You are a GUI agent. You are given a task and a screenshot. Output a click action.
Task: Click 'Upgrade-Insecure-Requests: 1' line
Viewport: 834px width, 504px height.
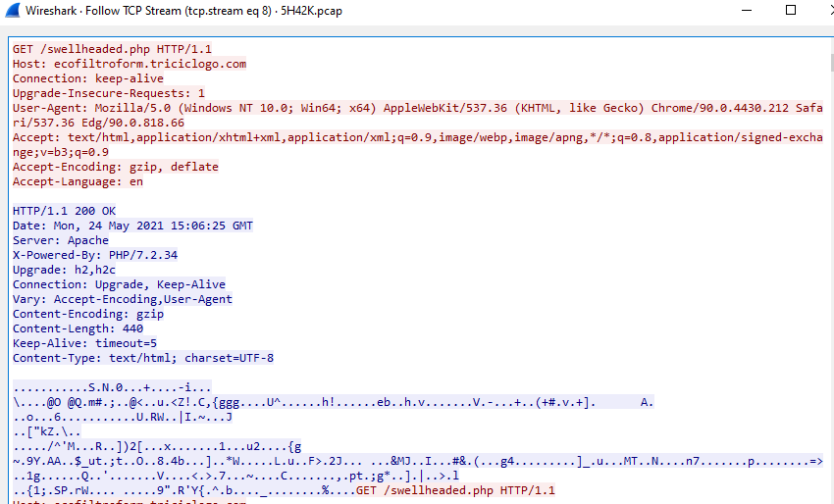point(109,93)
